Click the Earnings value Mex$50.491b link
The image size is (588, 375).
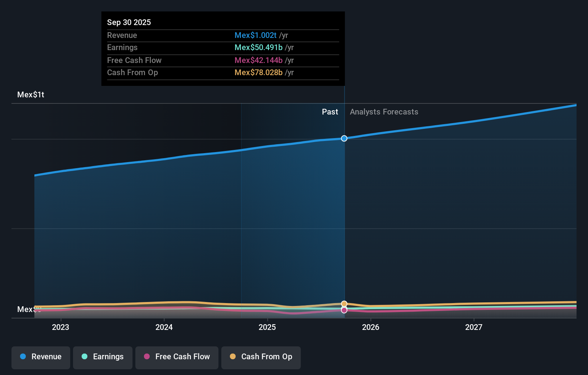[258, 47]
